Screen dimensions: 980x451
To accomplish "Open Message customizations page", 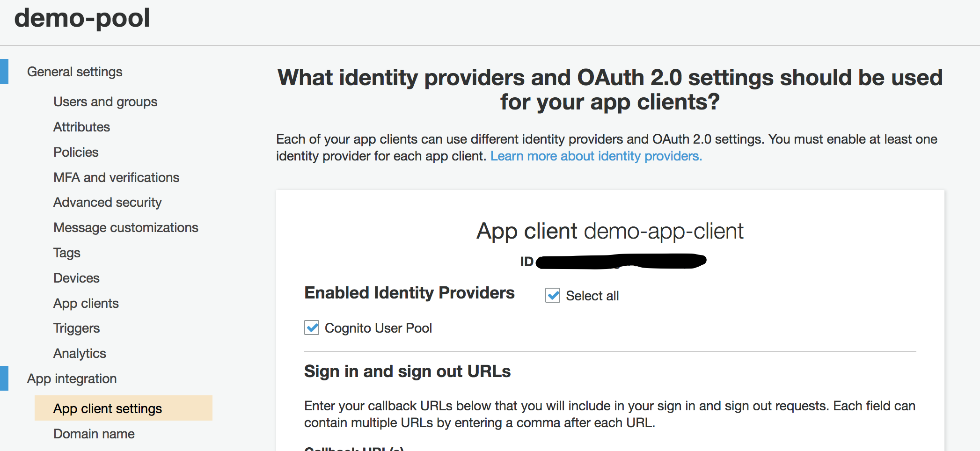I will pos(126,228).
